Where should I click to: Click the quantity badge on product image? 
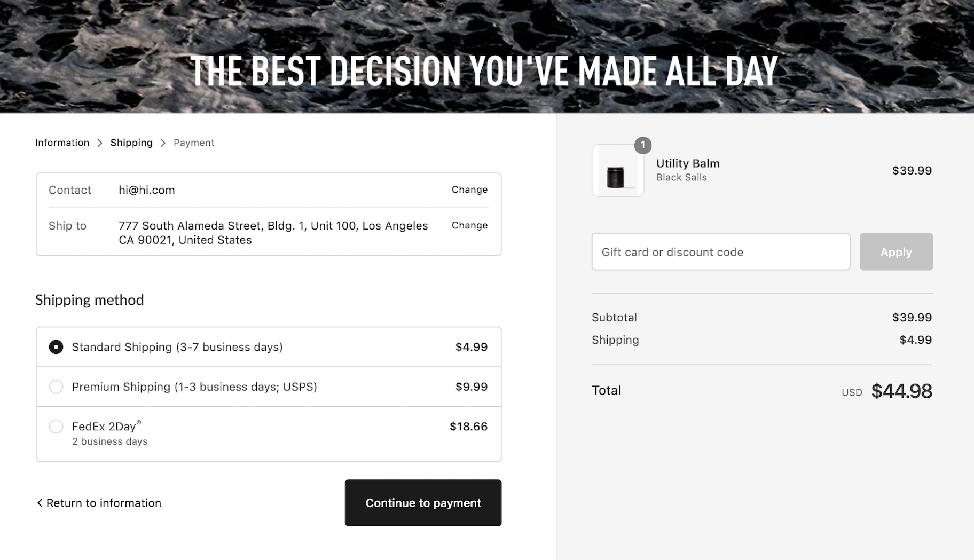tap(643, 145)
